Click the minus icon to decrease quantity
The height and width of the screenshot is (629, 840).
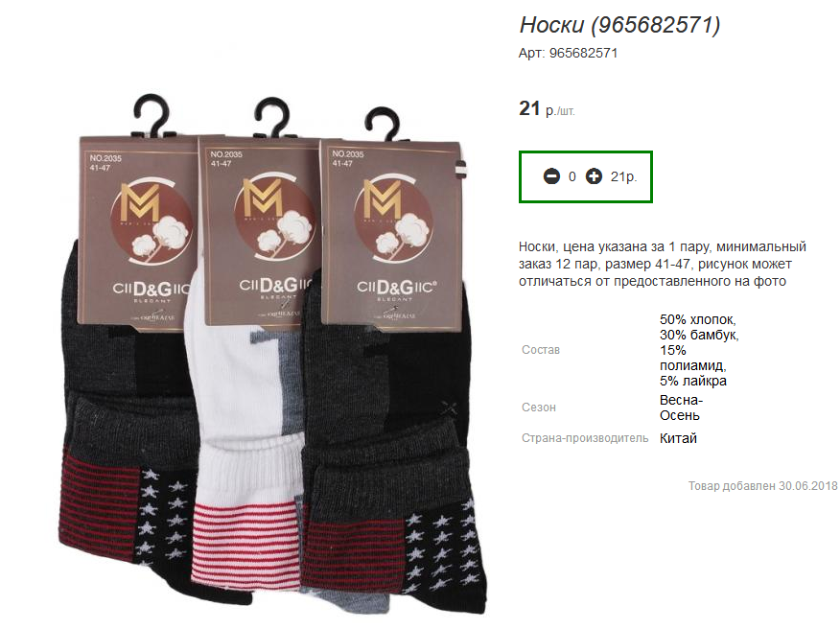point(551,176)
